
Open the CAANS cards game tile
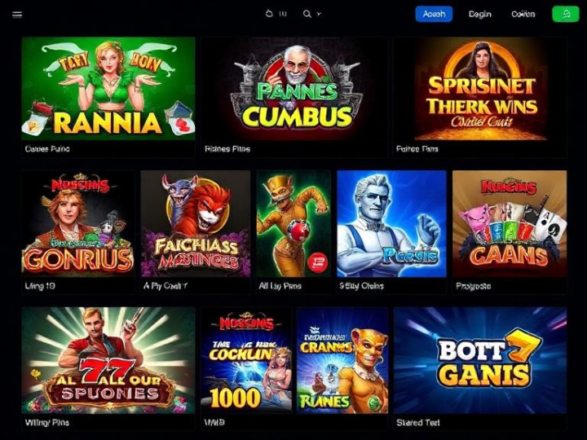click(510, 224)
